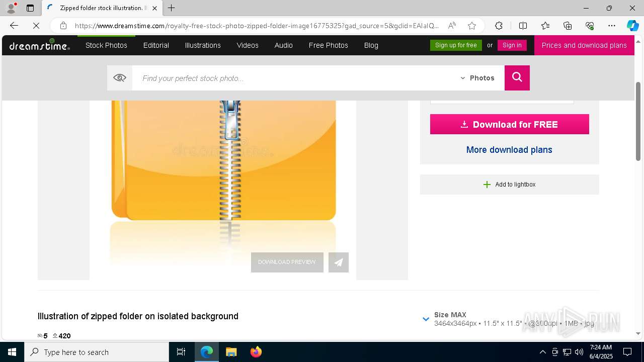Click the site lock info icon
The height and width of the screenshot is (362, 644).
(x=63, y=26)
